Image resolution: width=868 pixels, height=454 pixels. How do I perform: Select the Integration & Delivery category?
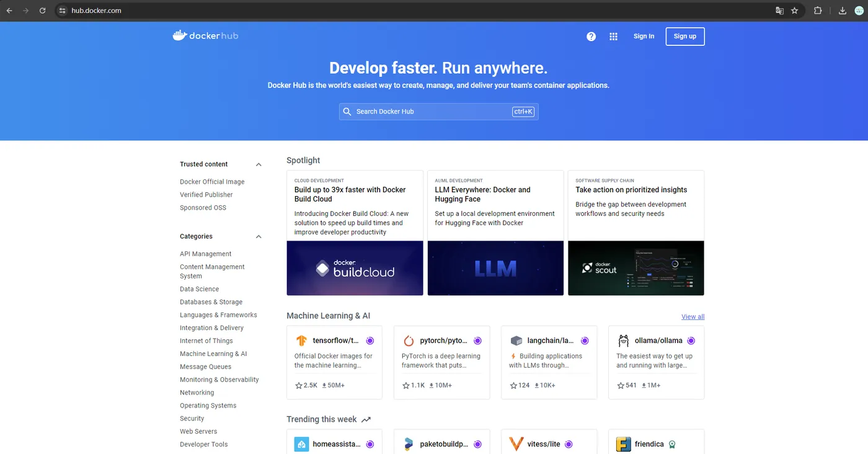coord(211,328)
